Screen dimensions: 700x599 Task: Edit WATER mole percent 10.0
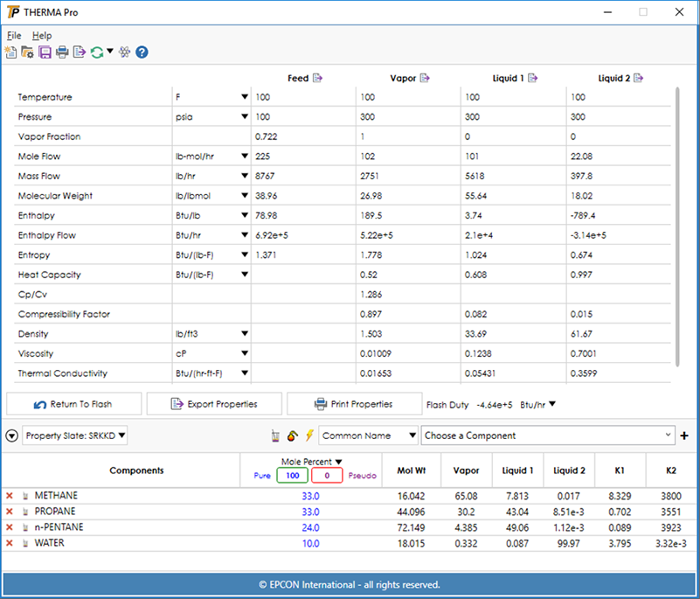pos(311,543)
